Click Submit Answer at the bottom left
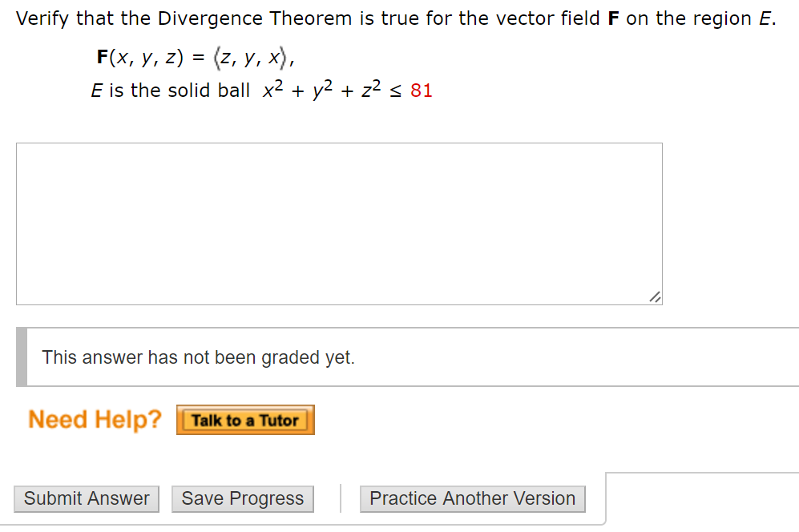This screenshot has width=799, height=532. 86,498
